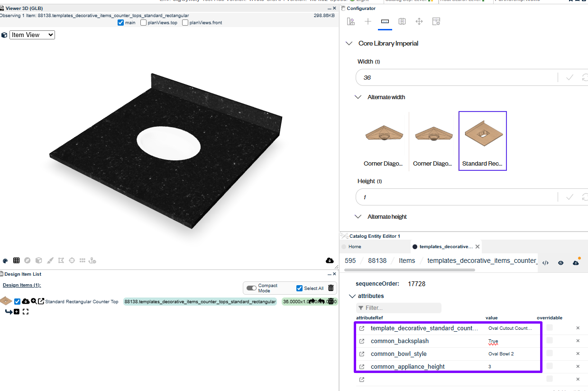Select the paintbrush icon in the viewer toolbar
Screen dimensions: 588x391
[50, 261]
